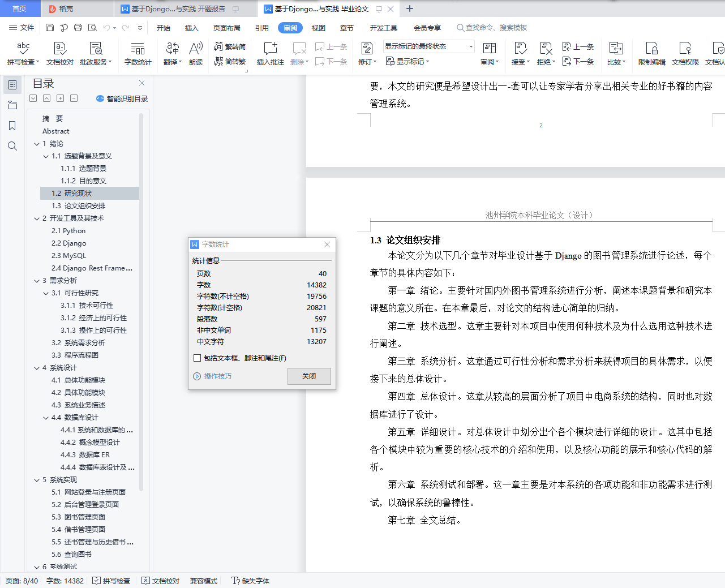The height and width of the screenshot is (588, 725).
Task: Start the 朗读 read aloud feature
Action: pyautogui.click(x=196, y=54)
